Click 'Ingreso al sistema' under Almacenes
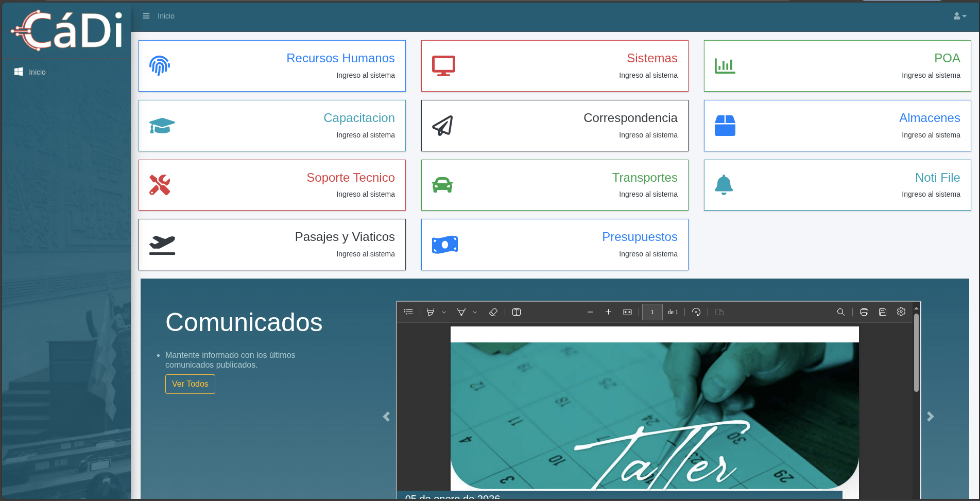Screen dimensions: 980x501 pyautogui.click(x=931, y=135)
